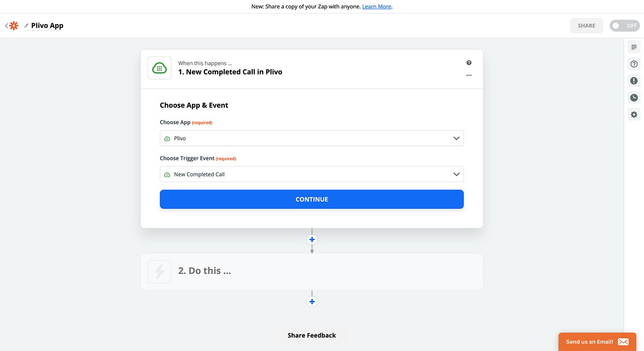Open the task history clock icon
The height and width of the screenshot is (351, 644).
coord(634,97)
